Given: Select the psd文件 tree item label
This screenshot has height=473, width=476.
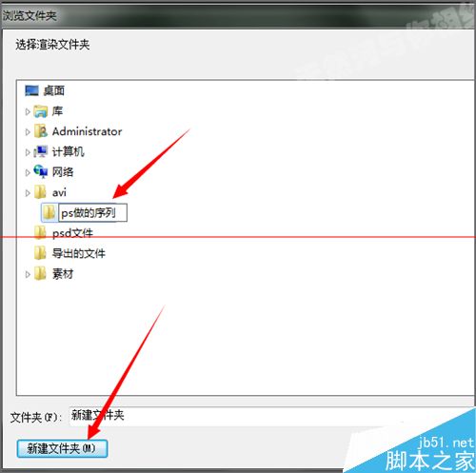Looking at the screenshot, I should coord(72,233).
